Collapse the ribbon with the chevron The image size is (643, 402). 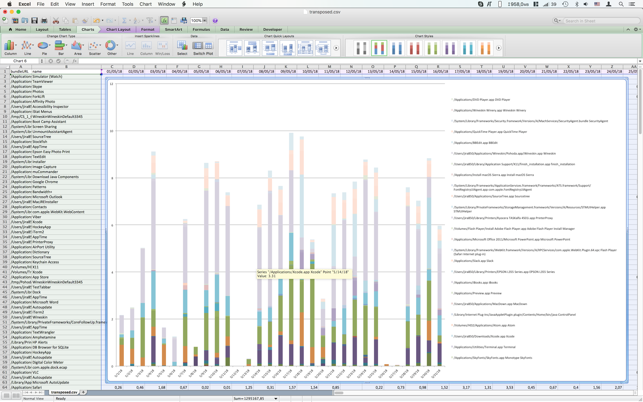628,30
